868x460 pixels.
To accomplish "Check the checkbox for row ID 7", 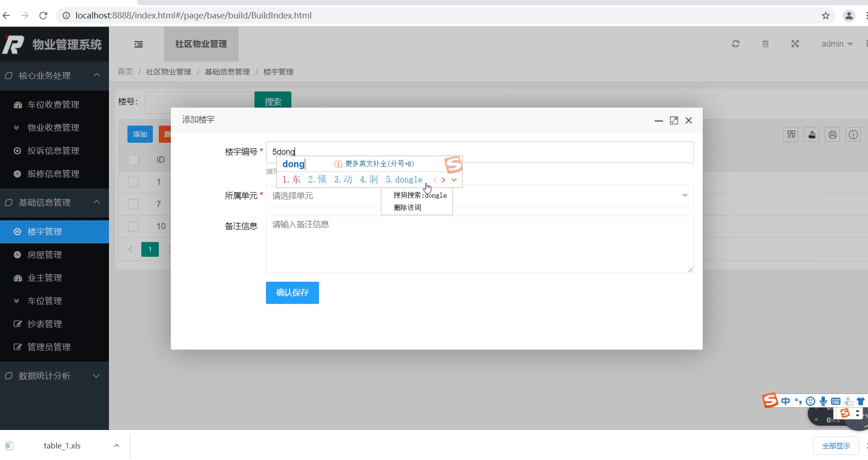I will pos(133,204).
